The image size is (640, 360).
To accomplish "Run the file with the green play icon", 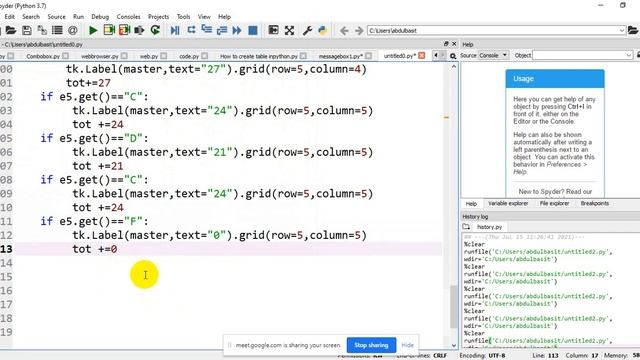I will point(93,31).
